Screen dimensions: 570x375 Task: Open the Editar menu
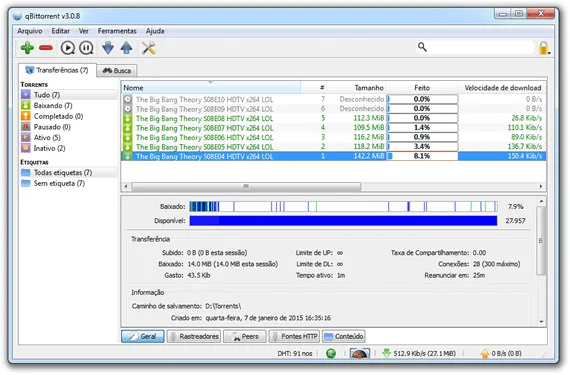click(60, 31)
